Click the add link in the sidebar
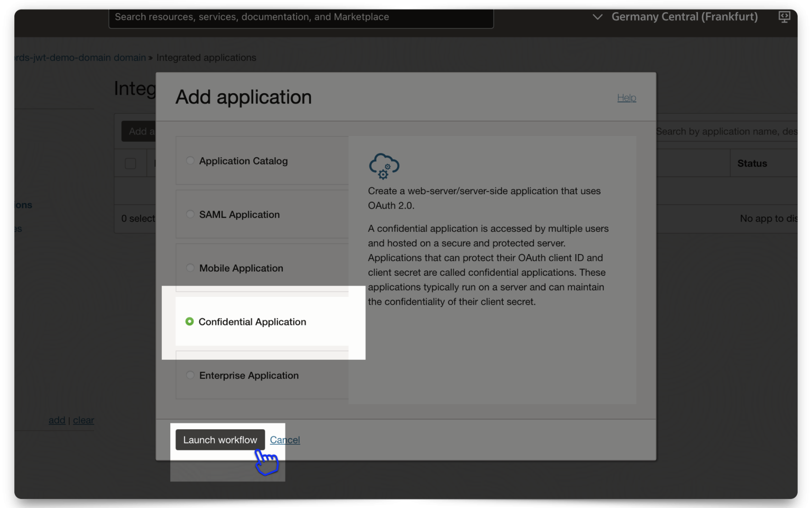This screenshot has height=508, width=812. [x=57, y=420]
